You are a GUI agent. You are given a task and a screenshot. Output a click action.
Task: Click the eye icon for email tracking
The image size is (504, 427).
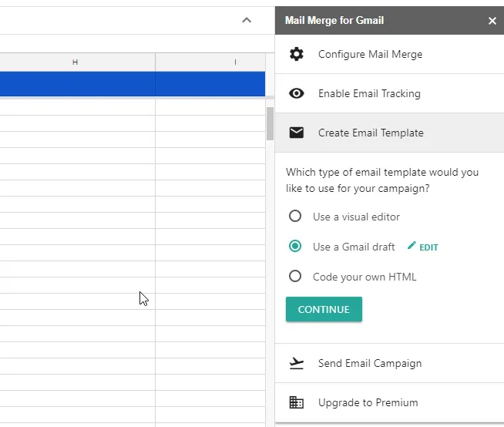(x=297, y=93)
